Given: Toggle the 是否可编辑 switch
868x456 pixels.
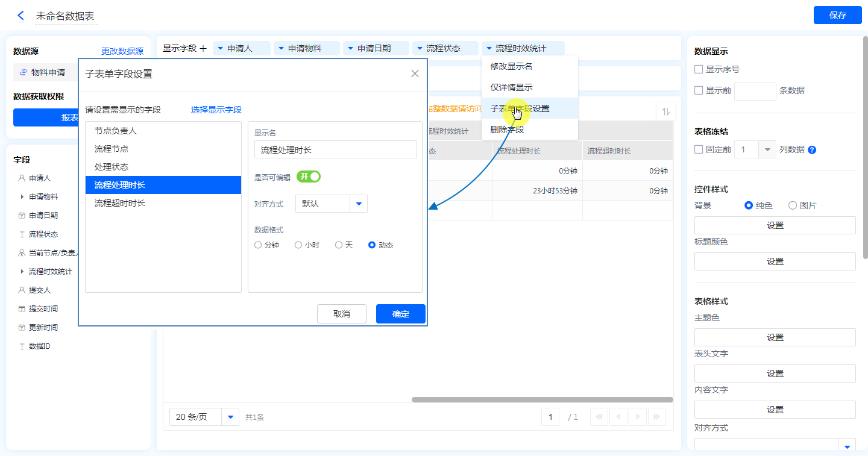Looking at the screenshot, I should pos(308,176).
